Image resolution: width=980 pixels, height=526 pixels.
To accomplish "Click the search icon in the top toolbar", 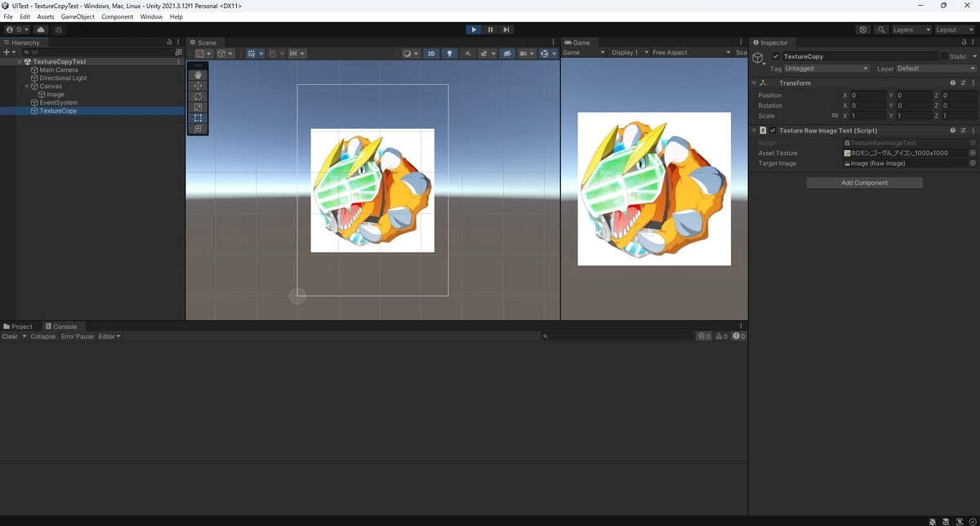I will [x=881, y=29].
